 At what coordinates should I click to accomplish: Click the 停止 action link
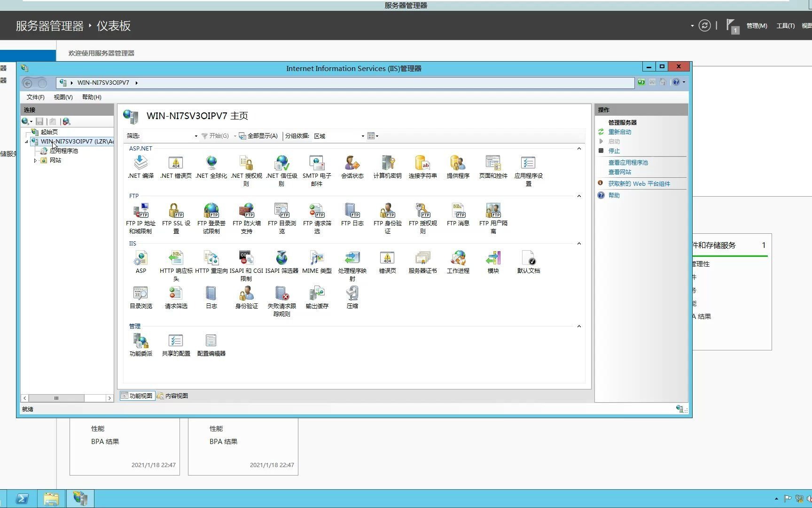614,151
